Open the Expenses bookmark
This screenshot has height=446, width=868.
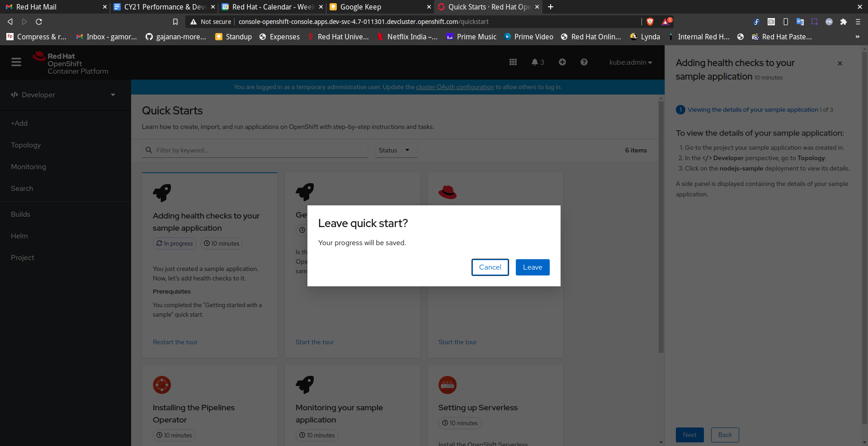pos(279,37)
